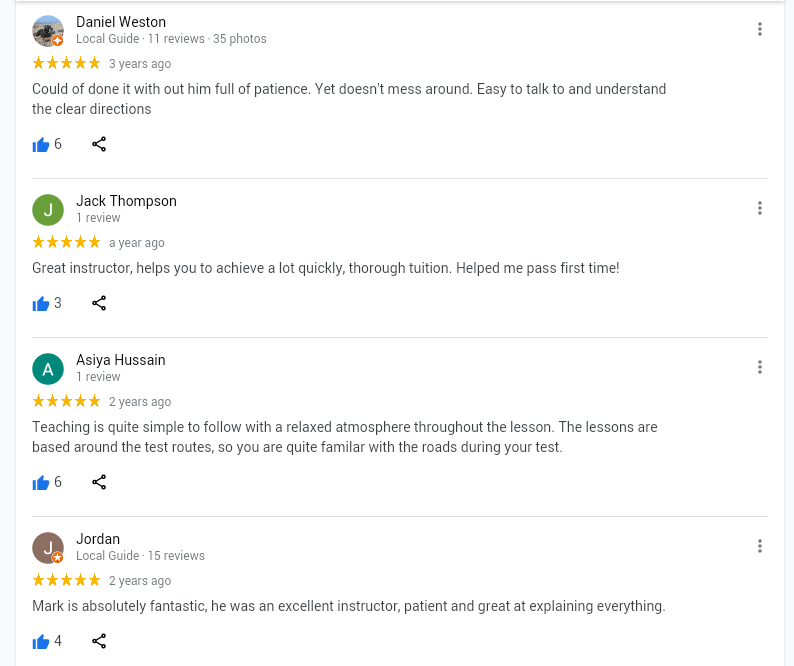
Task: Open Jack Thompson's reviewer profile
Action: 126,201
